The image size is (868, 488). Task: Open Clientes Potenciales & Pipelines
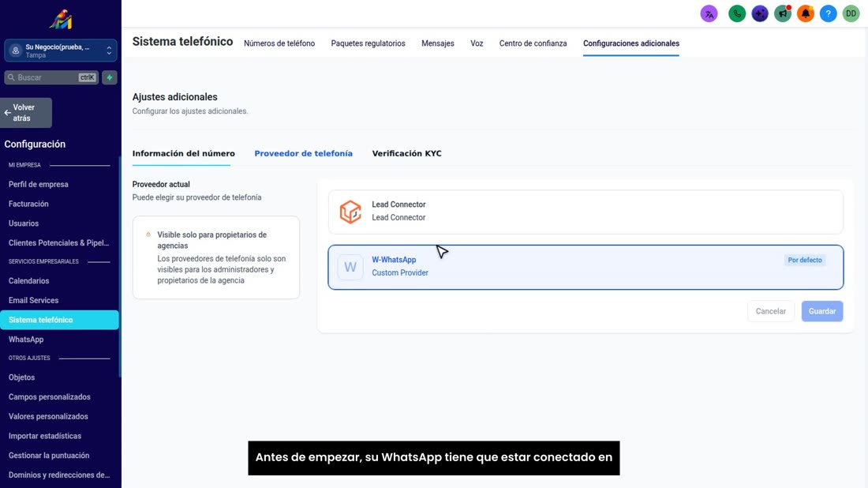58,242
